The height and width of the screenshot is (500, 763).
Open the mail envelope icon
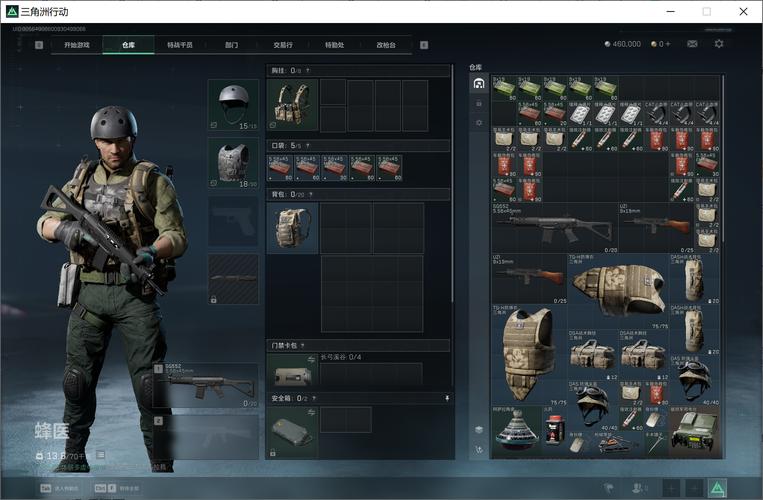click(x=692, y=44)
